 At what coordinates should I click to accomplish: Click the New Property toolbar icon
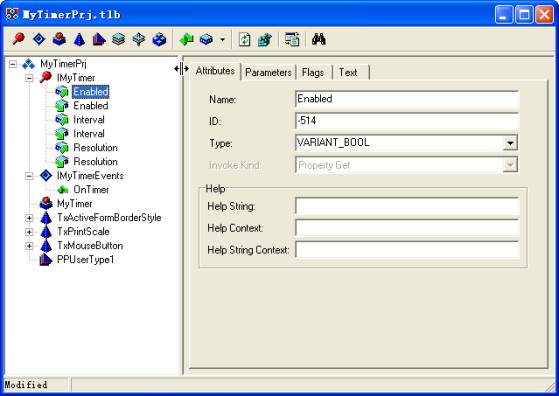coord(206,39)
